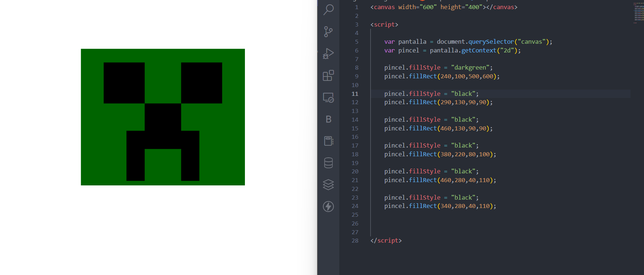This screenshot has height=275, width=644.
Task: Click 'pincel' variable name on line 6
Action: [409, 51]
